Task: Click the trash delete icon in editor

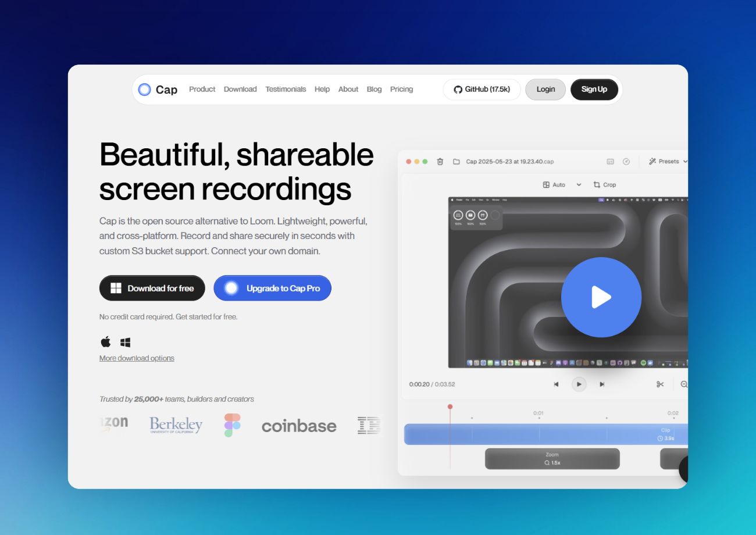Action: point(440,162)
